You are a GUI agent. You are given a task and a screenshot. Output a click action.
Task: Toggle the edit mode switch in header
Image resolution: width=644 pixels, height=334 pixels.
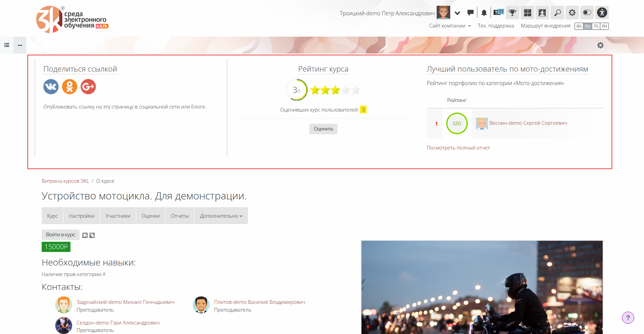tap(587, 13)
